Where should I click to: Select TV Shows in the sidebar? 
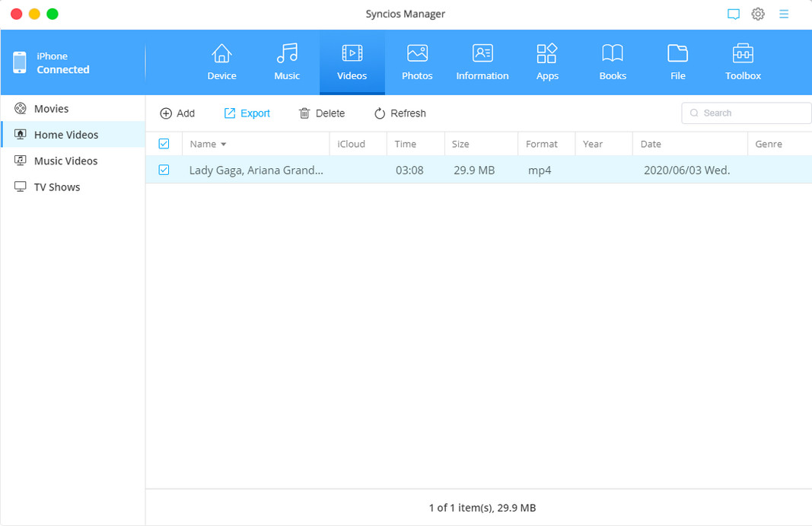coord(72,187)
